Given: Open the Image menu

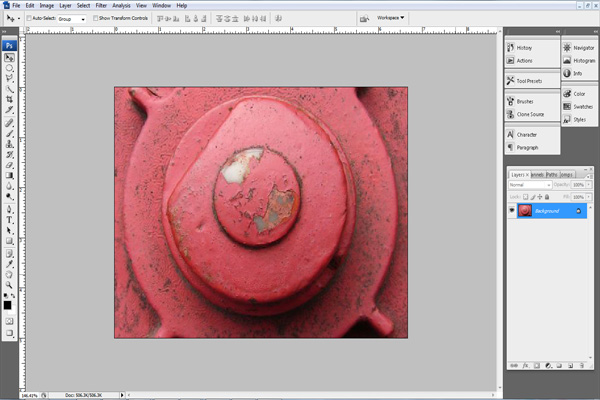Looking at the screenshot, I should tap(47, 6).
